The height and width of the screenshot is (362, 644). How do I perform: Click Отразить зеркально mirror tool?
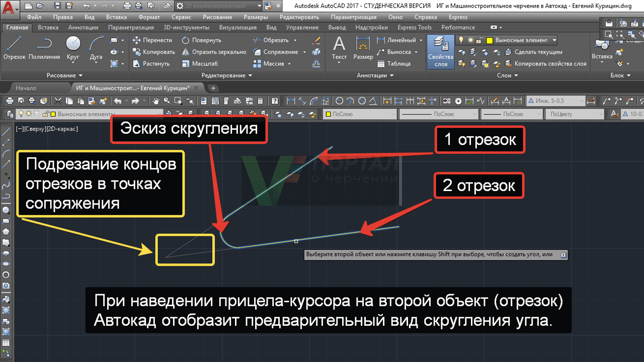[214, 52]
